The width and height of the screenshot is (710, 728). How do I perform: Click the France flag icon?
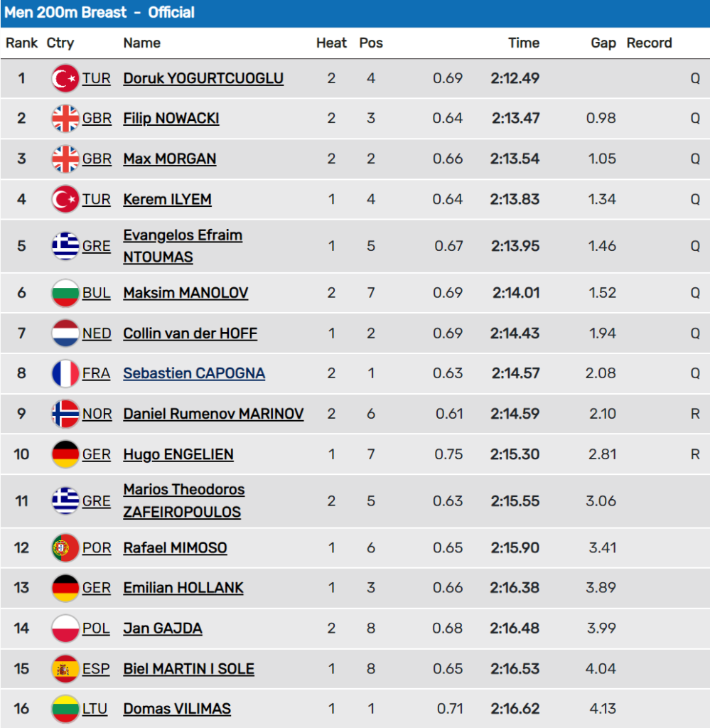pos(65,373)
